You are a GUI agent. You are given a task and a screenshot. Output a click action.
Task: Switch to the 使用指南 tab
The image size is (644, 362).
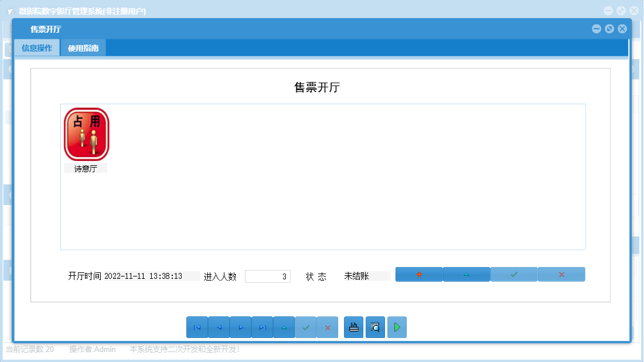coord(83,47)
